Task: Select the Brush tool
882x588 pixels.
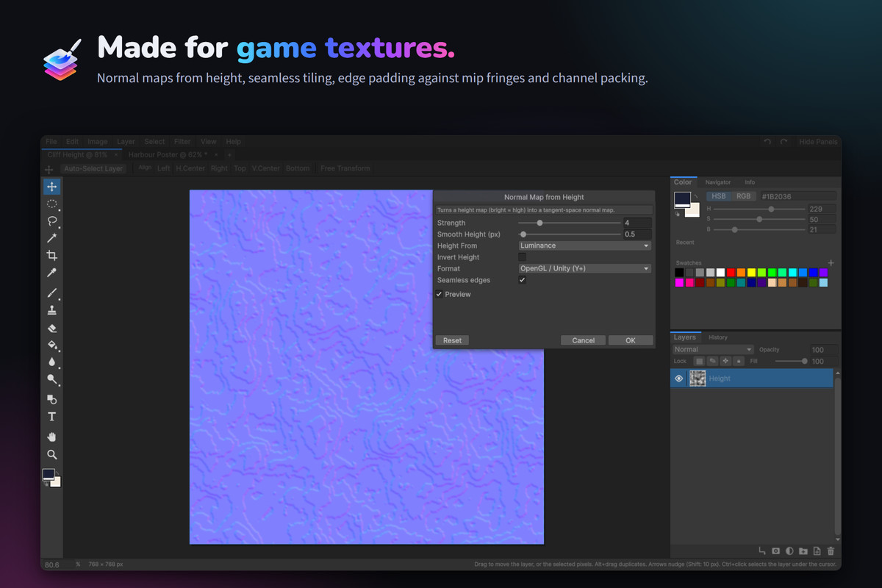Action: [x=51, y=293]
